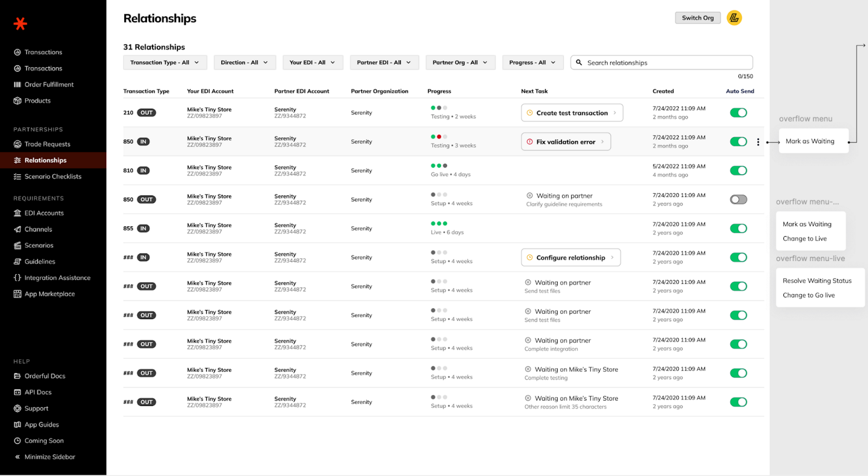Screen dimensions: 868x476
Task: Click the Products box icon
Action: point(17,101)
